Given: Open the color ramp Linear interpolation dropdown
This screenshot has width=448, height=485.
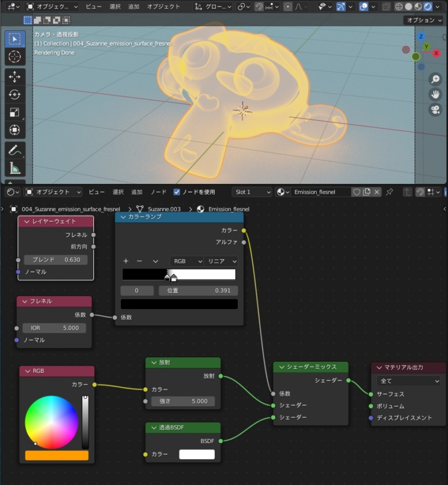Looking at the screenshot, I should pos(221,261).
